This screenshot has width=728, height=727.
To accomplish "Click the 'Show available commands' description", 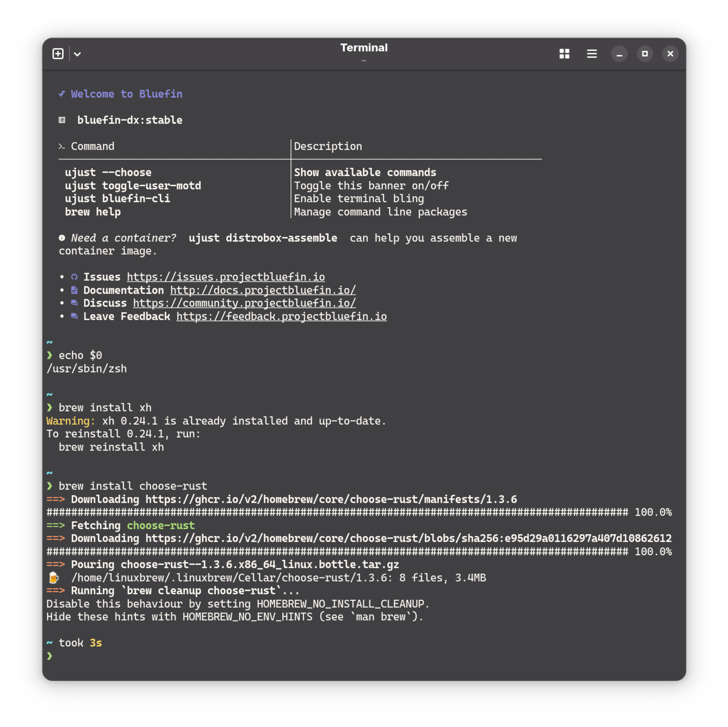I will point(365,172).
